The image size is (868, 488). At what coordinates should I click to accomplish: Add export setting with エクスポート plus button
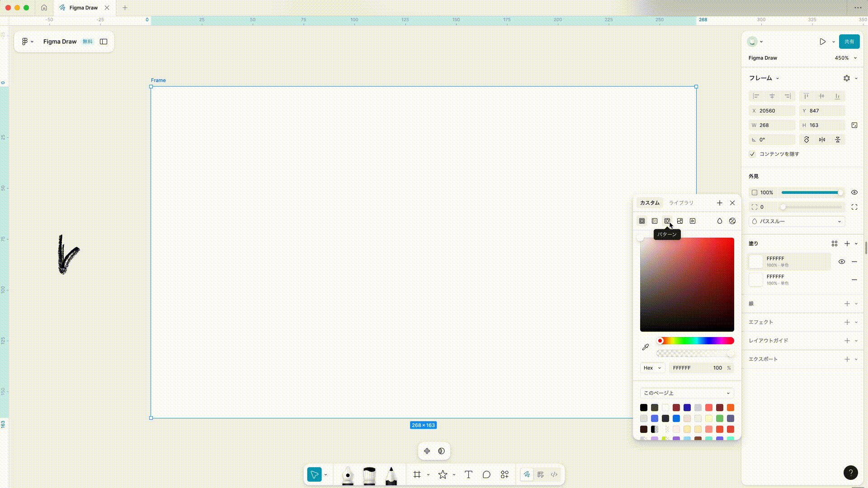pyautogui.click(x=847, y=359)
